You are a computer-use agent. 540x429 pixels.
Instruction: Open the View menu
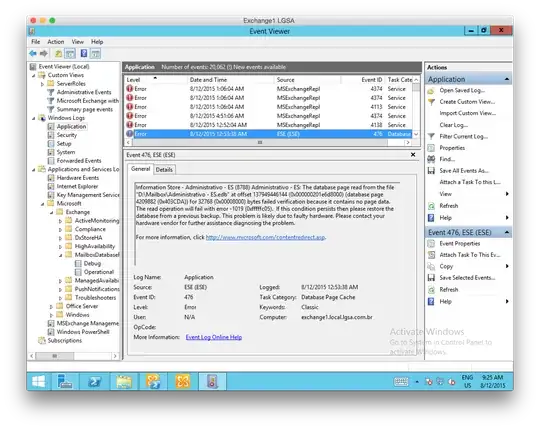(x=77, y=42)
